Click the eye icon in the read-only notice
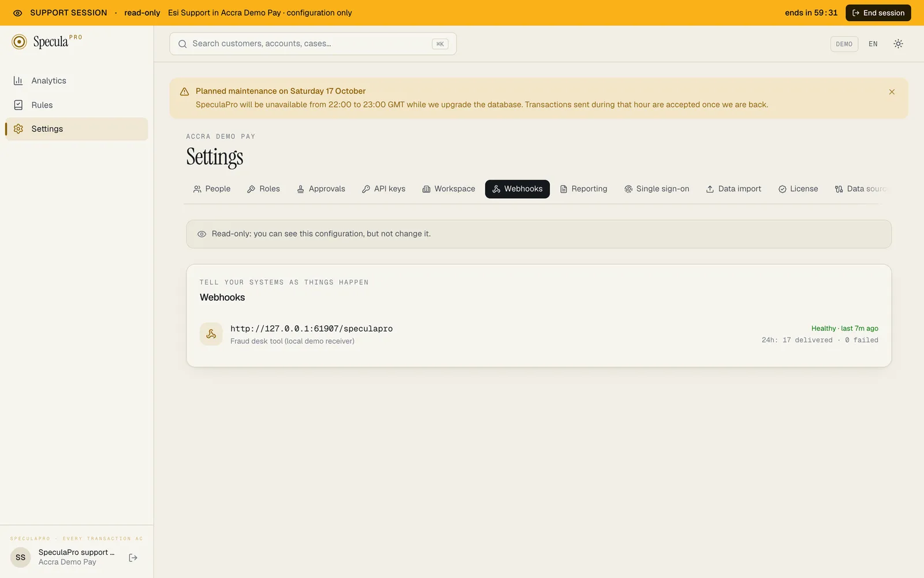This screenshot has width=924, height=578. point(202,234)
